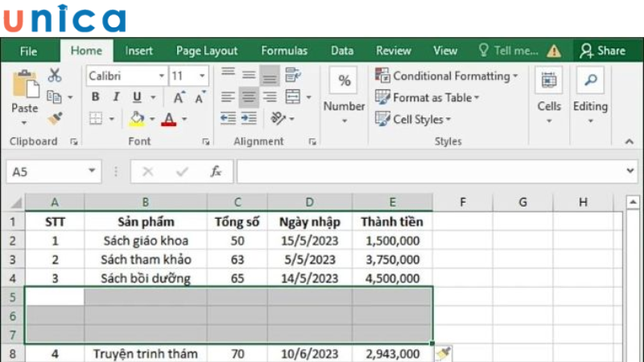Open the Formulas ribbon tab

284,51
